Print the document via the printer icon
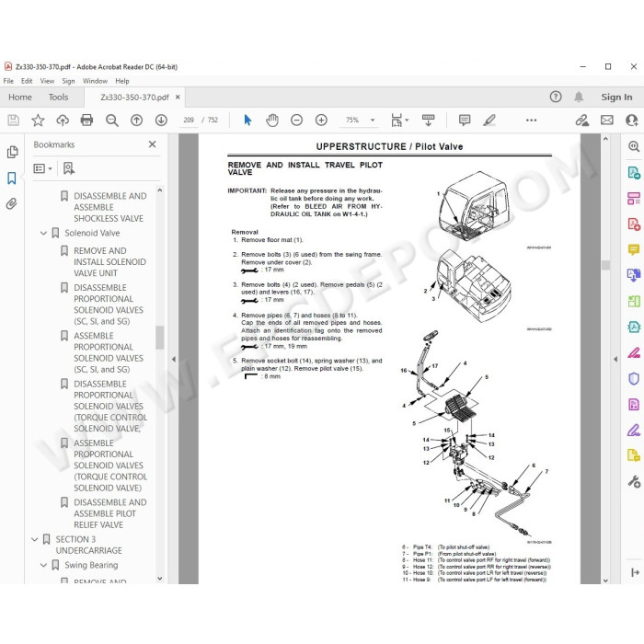 click(x=86, y=120)
